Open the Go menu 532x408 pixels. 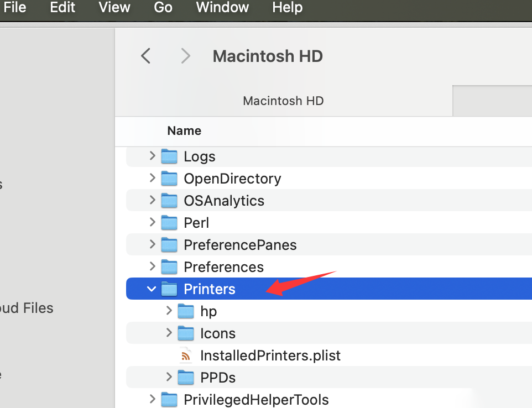[163, 7]
